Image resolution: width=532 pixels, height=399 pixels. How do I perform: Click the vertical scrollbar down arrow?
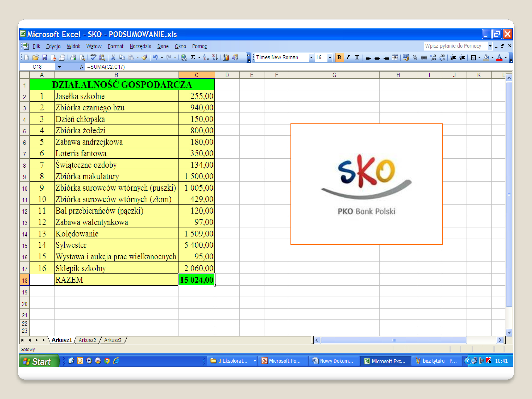tap(509, 332)
